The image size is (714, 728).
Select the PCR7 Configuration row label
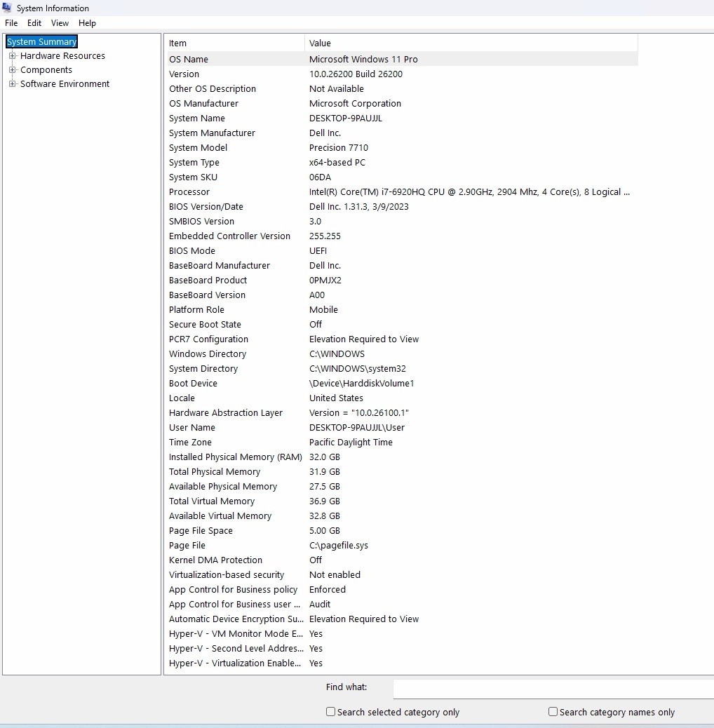click(x=208, y=339)
